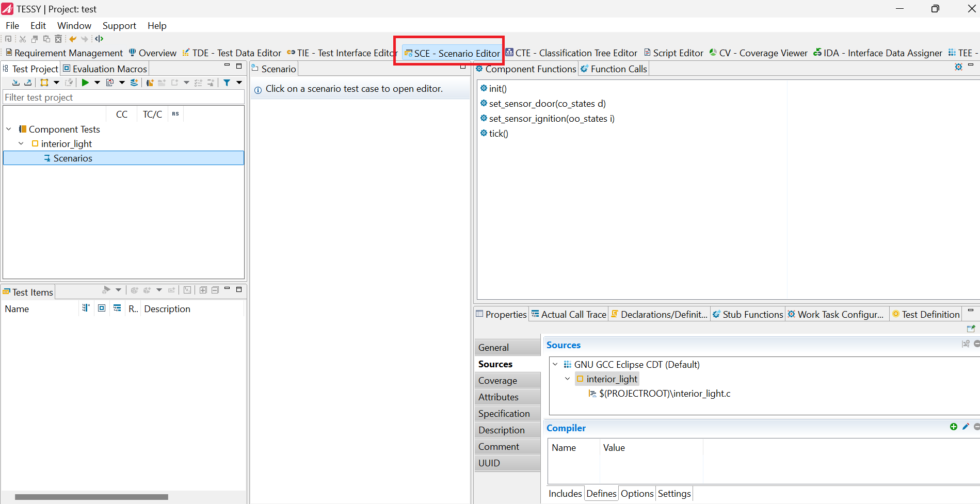Select Coverage properties section

[x=507, y=380]
